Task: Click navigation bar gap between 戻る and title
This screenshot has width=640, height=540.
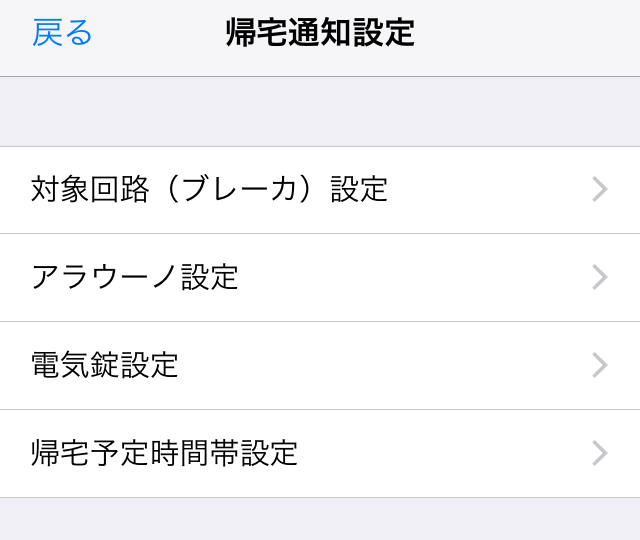Action: 160,35
